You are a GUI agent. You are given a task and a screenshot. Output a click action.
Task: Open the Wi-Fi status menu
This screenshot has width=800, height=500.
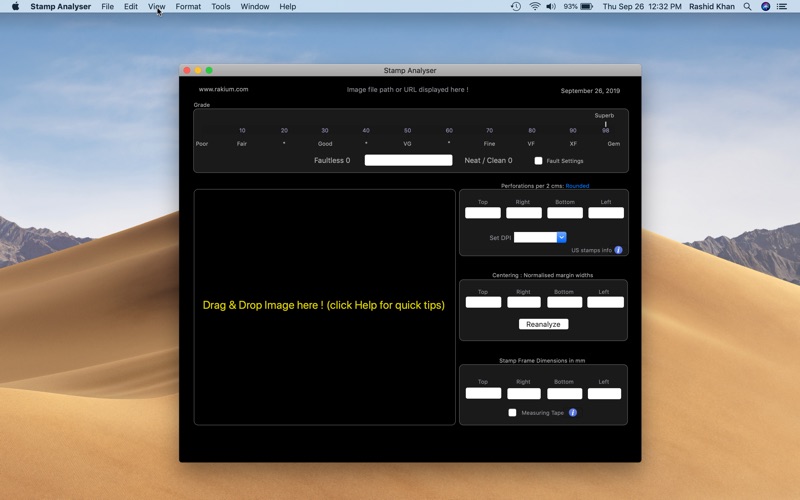[534, 7]
